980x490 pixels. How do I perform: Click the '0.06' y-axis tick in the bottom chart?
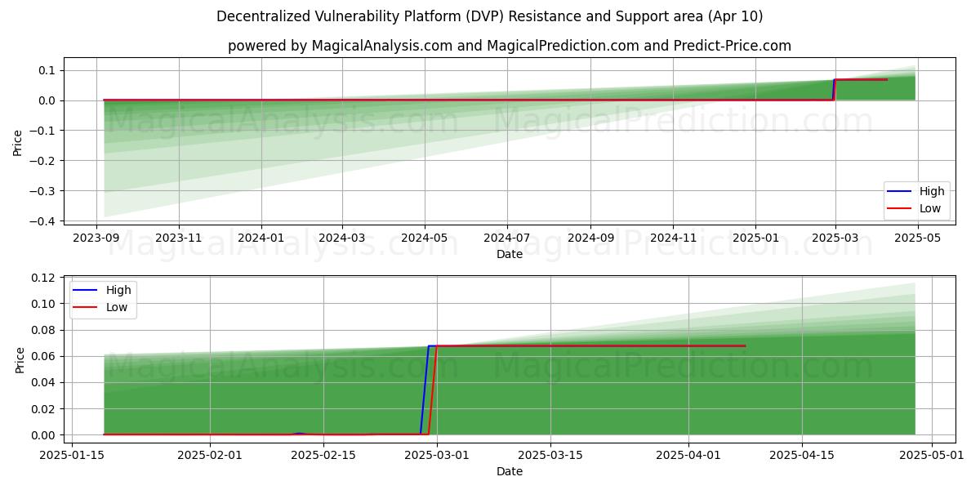click(x=44, y=356)
